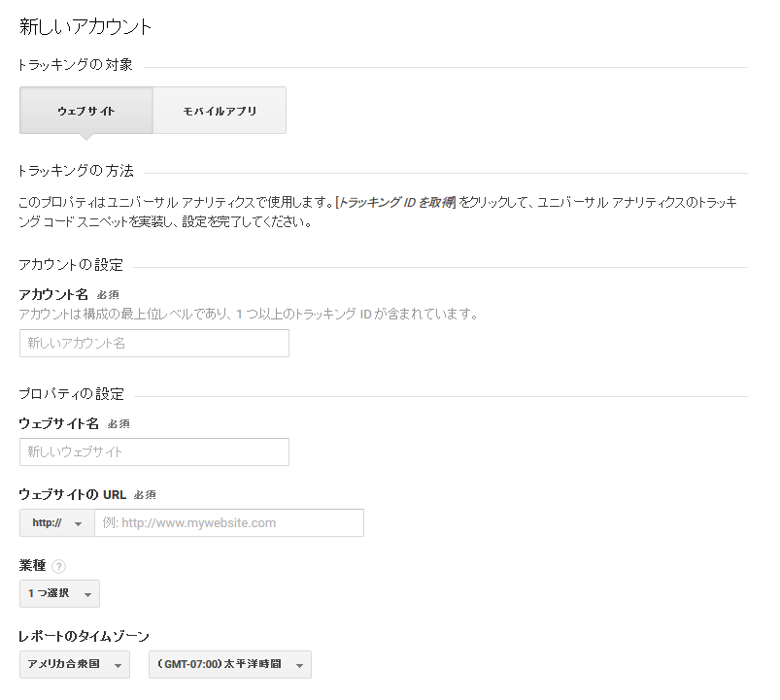The image size is (780, 700).
Task: Click the 業種 label text
Action: [32, 566]
